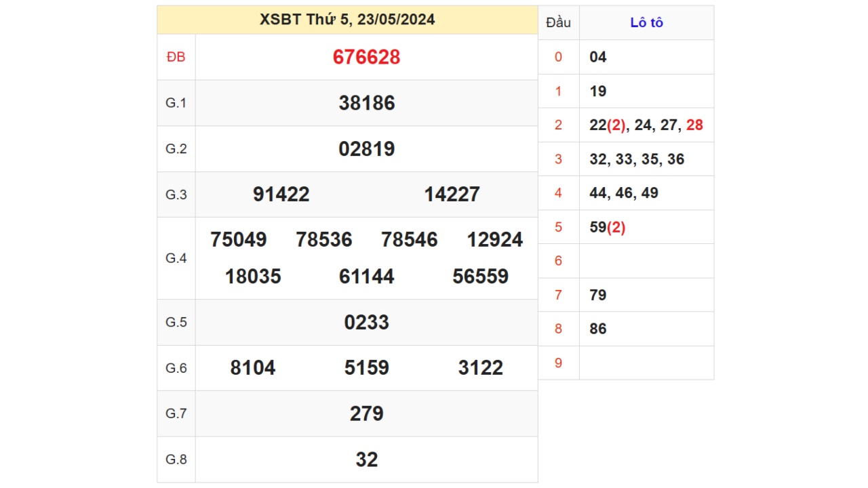Viewport: 868px width, 488px height.
Task: Click the G.7 row label
Action: (x=176, y=413)
